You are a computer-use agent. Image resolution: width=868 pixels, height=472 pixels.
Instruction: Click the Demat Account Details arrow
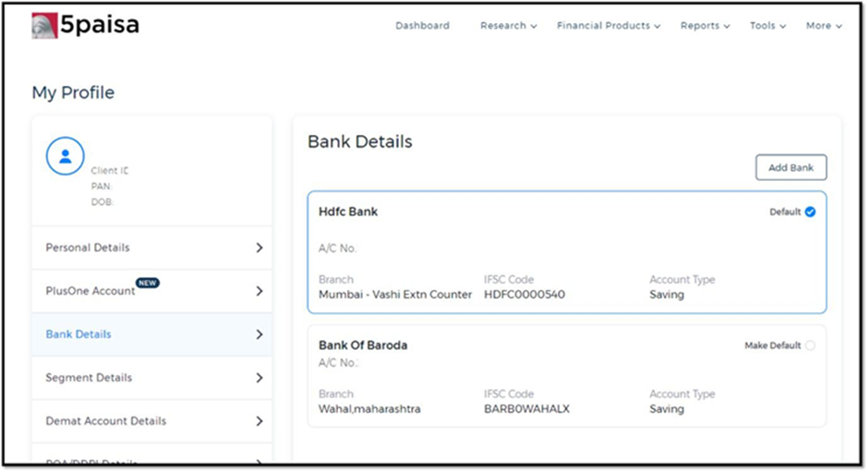259,421
